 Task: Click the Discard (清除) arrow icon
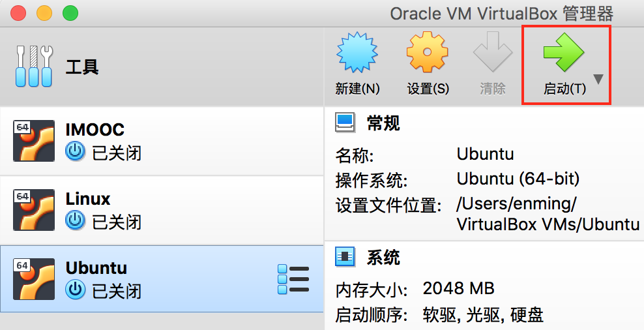click(x=492, y=53)
